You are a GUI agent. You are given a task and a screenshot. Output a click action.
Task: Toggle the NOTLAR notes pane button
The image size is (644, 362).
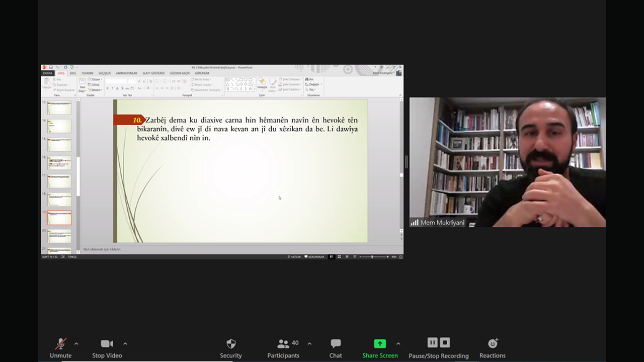[x=294, y=257]
